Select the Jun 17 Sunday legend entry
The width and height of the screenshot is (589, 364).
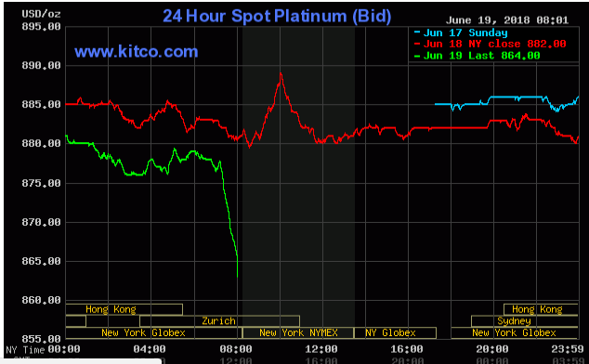click(x=461, y=32)
